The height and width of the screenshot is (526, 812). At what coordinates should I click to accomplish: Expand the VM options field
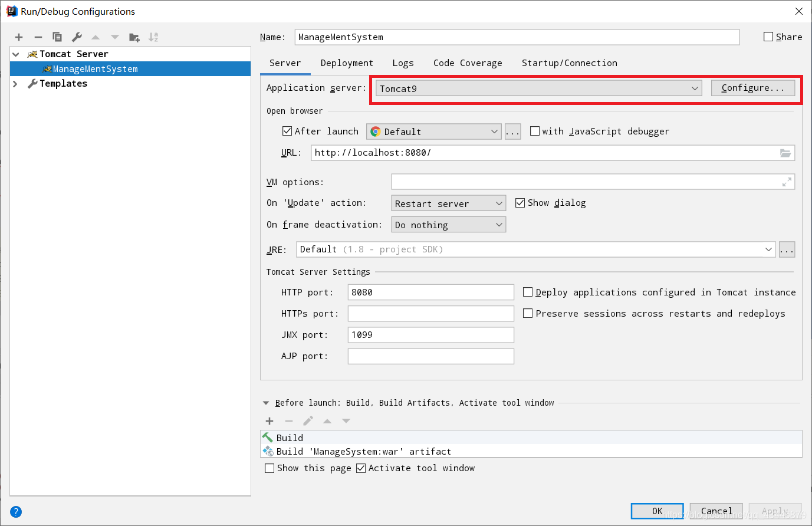[x=787, y=182]
